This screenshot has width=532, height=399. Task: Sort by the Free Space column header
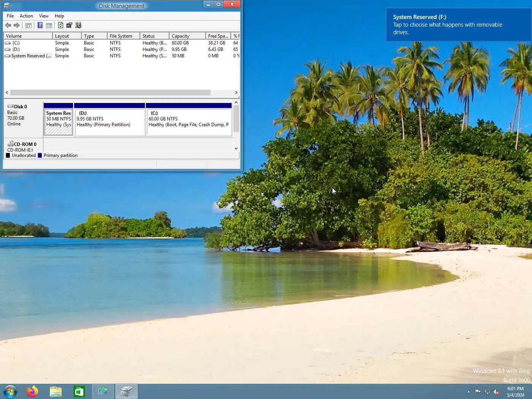[x=218, y=36]
